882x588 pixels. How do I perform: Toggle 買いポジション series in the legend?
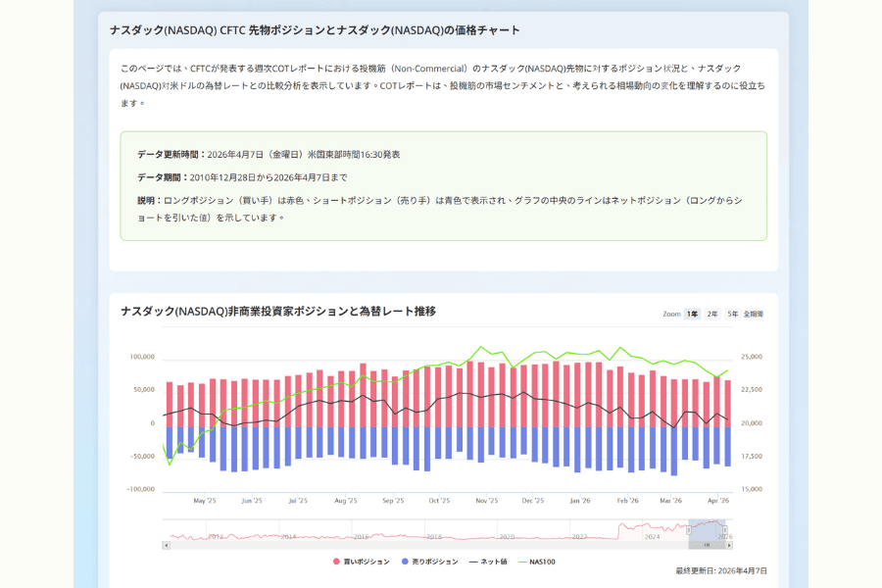pos(366,562)
